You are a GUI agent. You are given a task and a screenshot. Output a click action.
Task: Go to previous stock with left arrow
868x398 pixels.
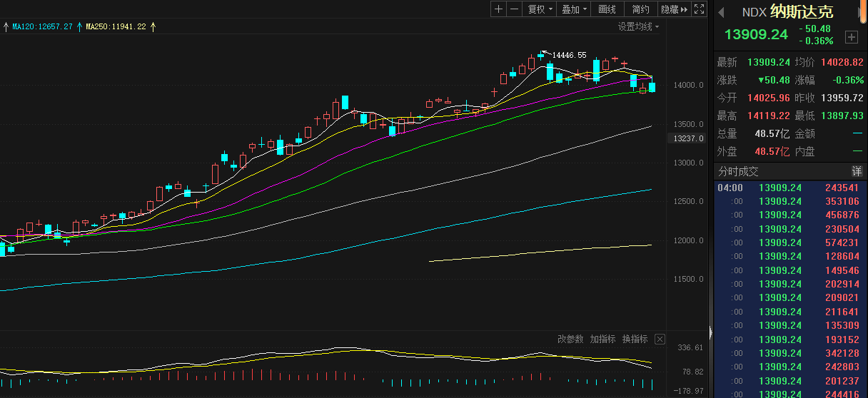click(x=720, y=12)
